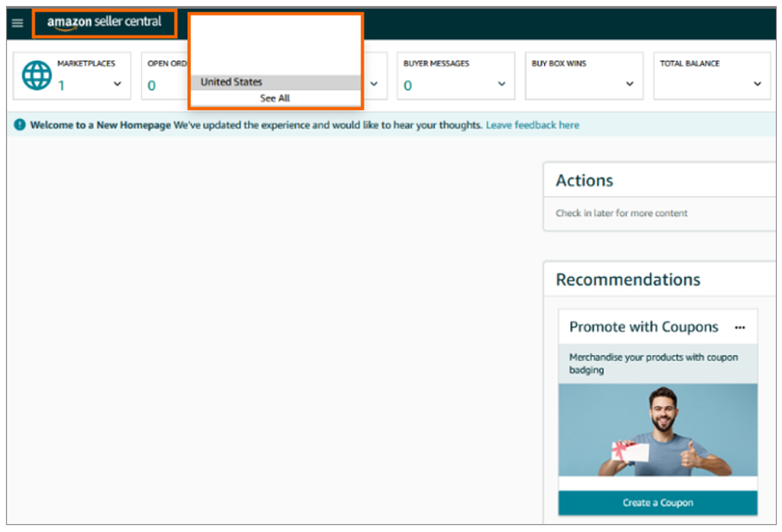Click the globe Marketplaces icon
Viewport: 782px width, 532px height.
(36, 74)
